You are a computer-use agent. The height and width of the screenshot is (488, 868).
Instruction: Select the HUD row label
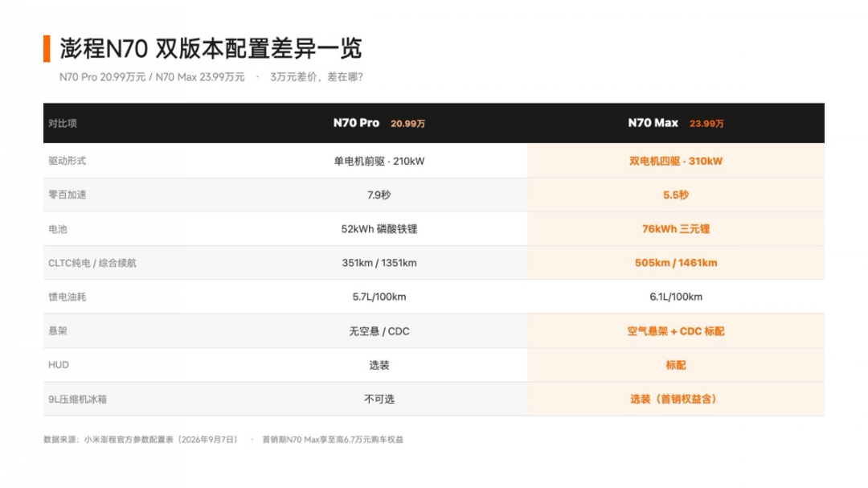[x=59, y=364]
